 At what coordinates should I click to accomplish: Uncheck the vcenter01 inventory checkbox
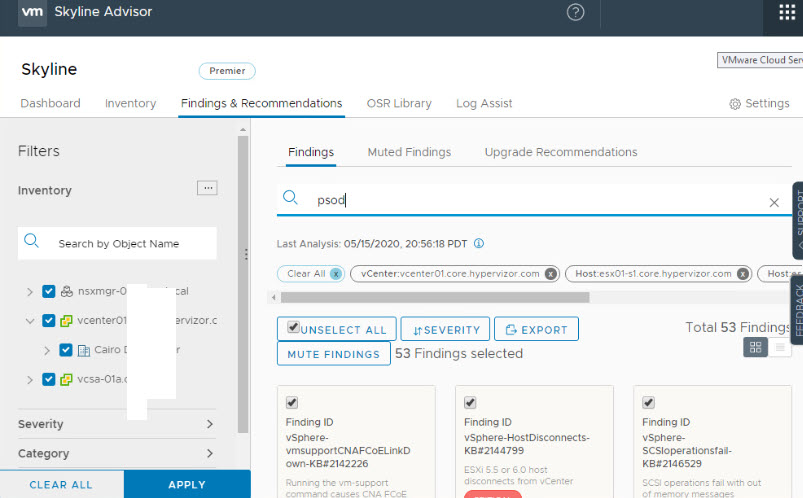pos(49,320)
